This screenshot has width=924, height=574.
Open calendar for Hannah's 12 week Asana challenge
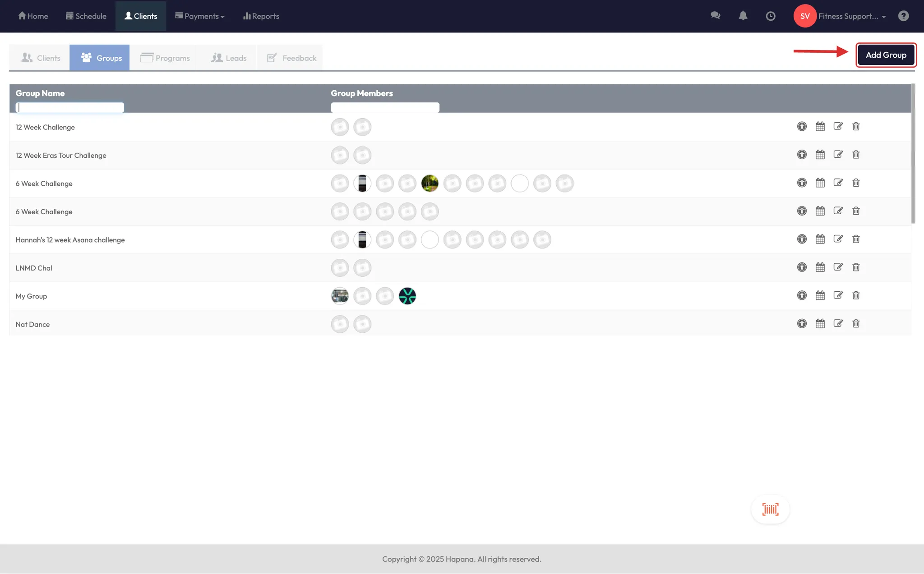pos(820,239)
